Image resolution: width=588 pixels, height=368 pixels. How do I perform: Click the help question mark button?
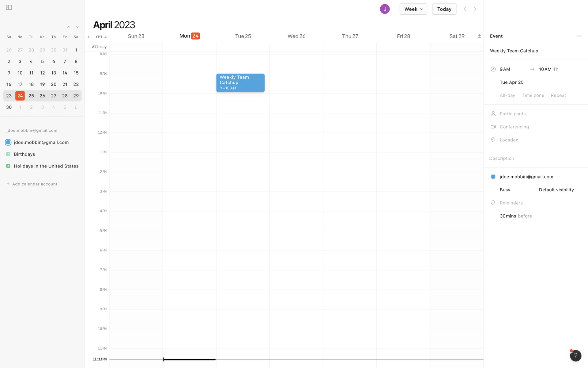pyautogui.click(x=575, y=355)
